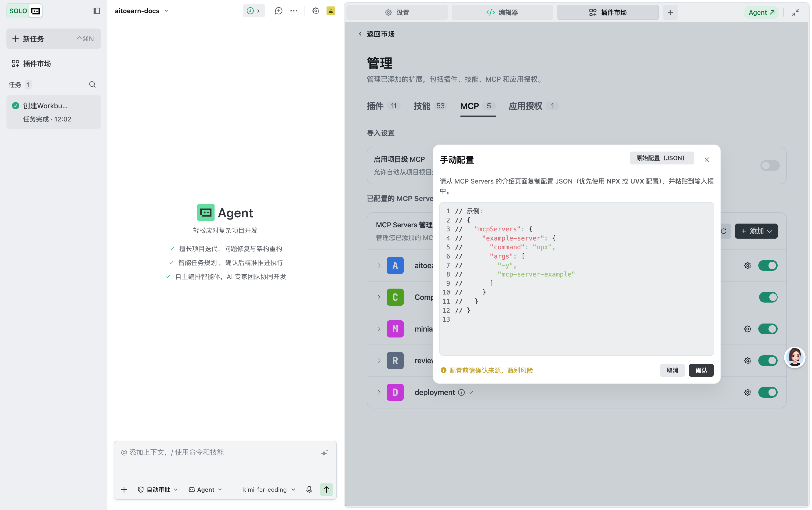The width and height of the screenshot is (812, 510).
Task: Close the manual configuration dialog
Action: [706, 160]
